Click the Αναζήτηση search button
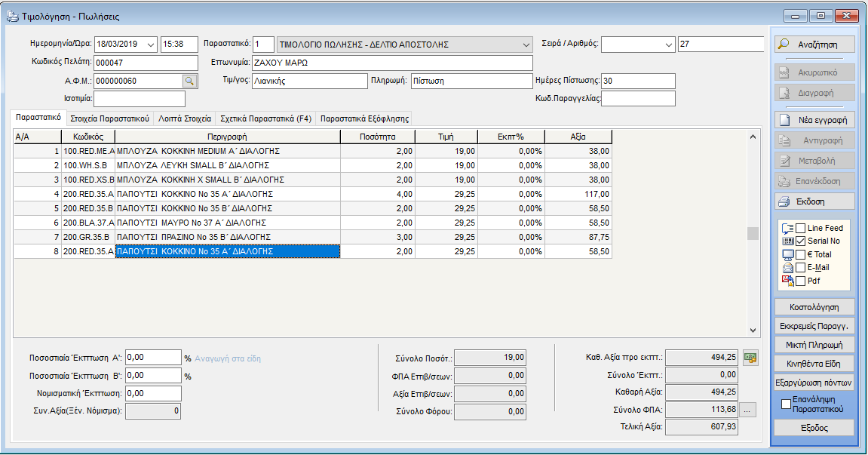 click(814, 45)
